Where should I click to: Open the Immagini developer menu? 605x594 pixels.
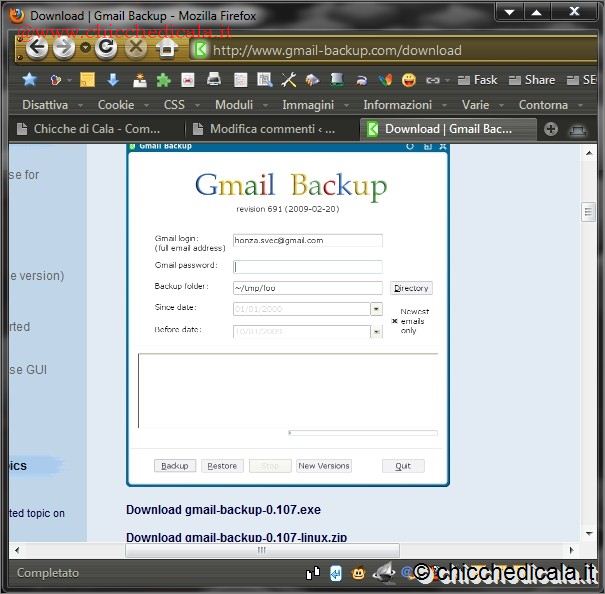[307, 105]
